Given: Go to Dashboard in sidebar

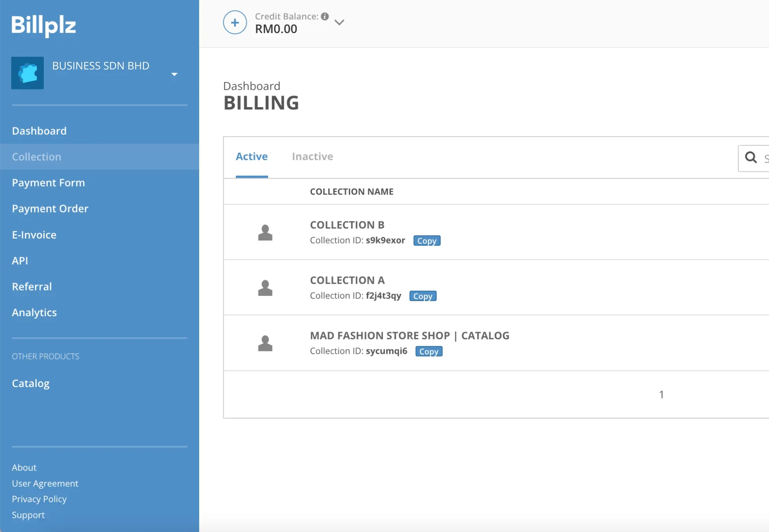Looking at the screenshot, I should click(x=39, y=131).
